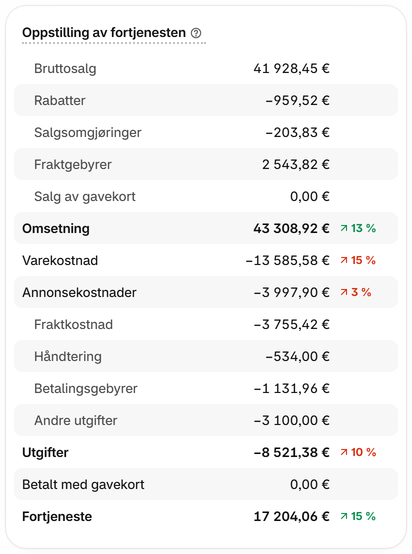The height and width of the screenshot is (554, 412).
Task: Click the Fortjeneste amount 17 204,06 €
Action: 292,516
